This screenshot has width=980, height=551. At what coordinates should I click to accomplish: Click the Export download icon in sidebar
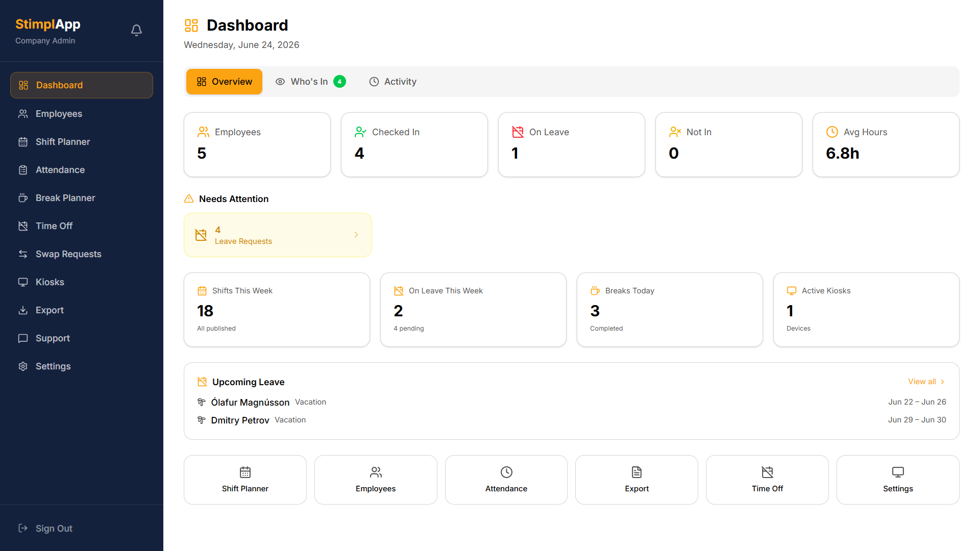click(x=23, y=310)
